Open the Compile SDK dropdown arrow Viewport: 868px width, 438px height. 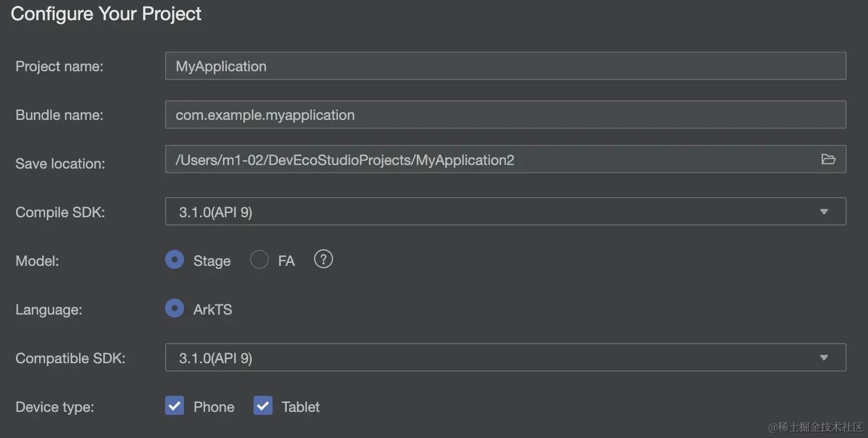tap(823, 212)
